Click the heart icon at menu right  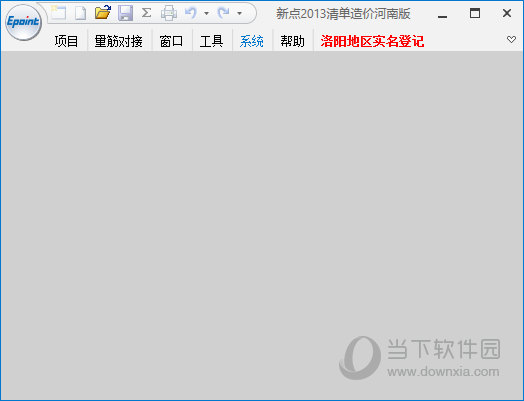[511, 39]
